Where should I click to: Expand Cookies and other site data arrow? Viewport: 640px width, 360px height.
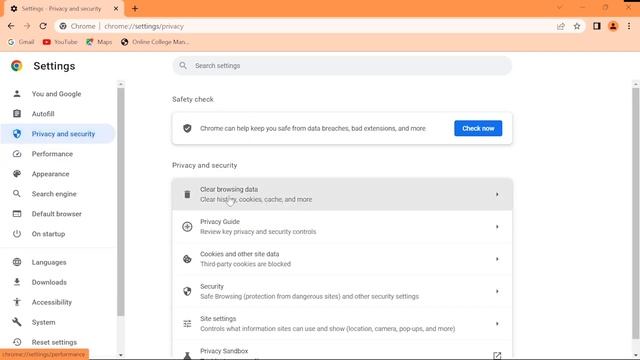(497, 259)
